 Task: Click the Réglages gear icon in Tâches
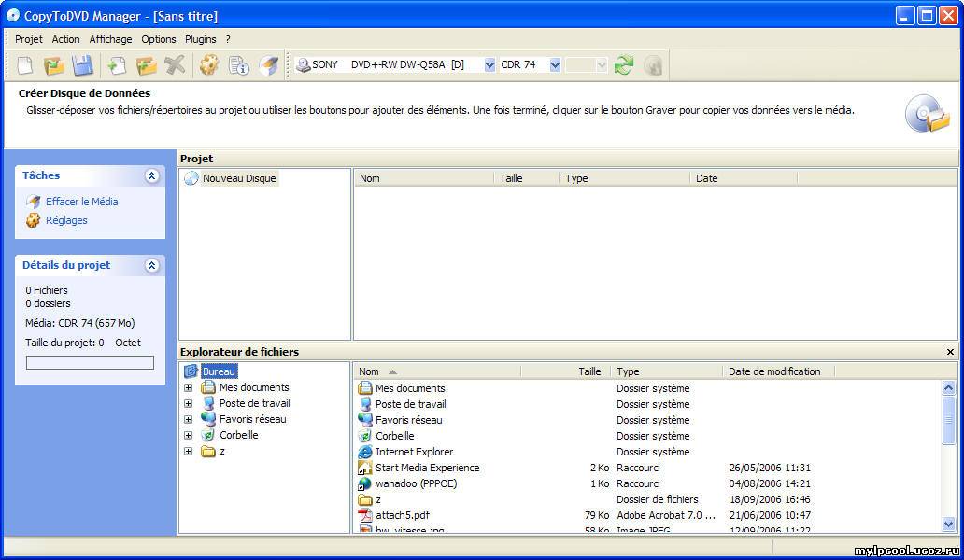point(34,220)
